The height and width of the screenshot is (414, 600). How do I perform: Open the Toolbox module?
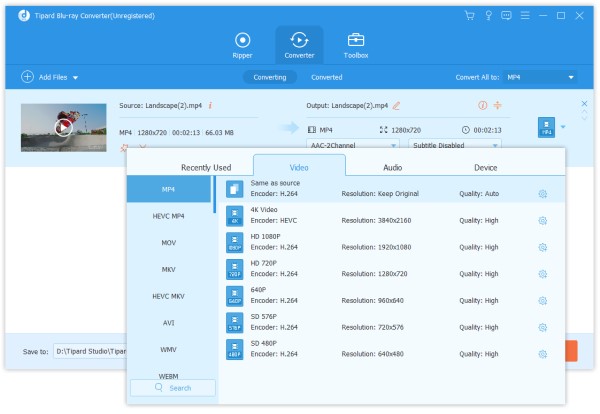[x=355, y=45]
